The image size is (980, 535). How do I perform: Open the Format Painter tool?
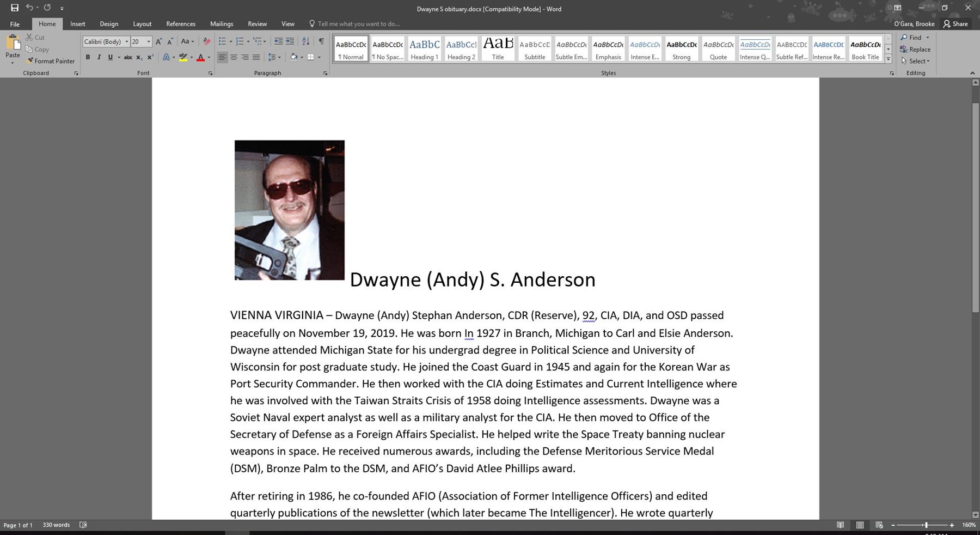pyautogui.click(x=51, y=61)
